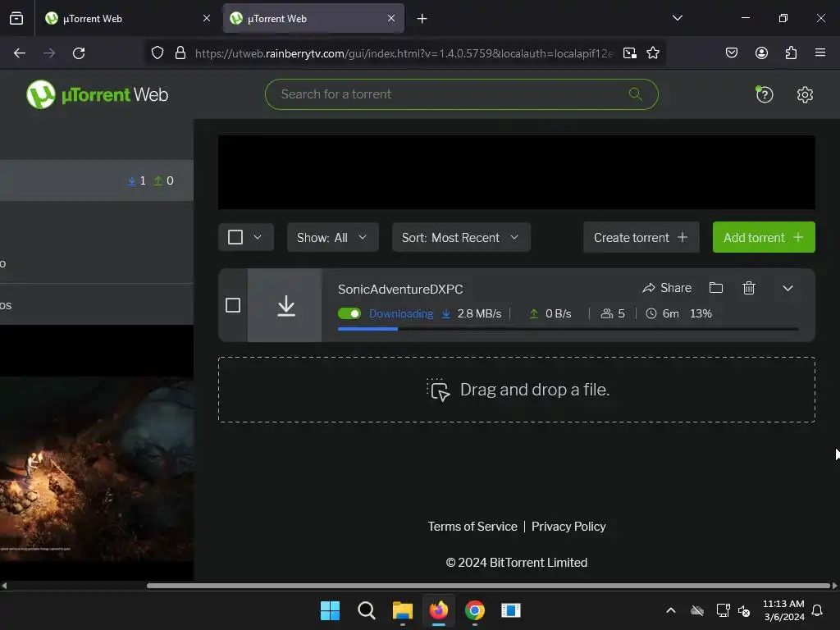Open the settings gear icon
Image resolution: width=840 pixels, height=630 pixels.
[805, 95]
